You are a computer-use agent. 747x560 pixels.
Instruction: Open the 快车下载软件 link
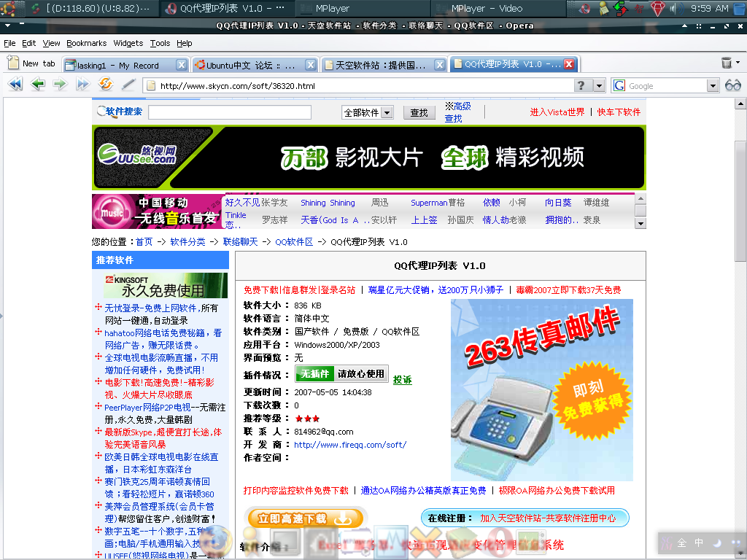pyautogui.click(x=619, y=112)
